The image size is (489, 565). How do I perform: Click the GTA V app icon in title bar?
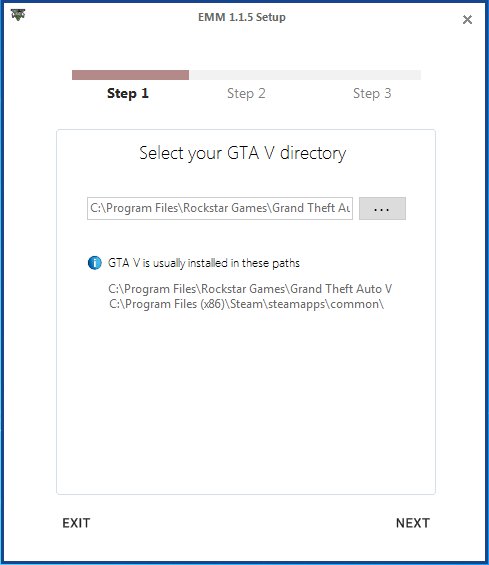click(18, 15)
